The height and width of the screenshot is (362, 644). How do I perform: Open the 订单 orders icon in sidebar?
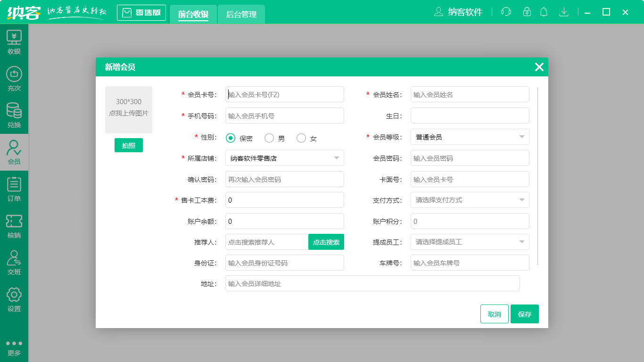click(x=14, y=188)
